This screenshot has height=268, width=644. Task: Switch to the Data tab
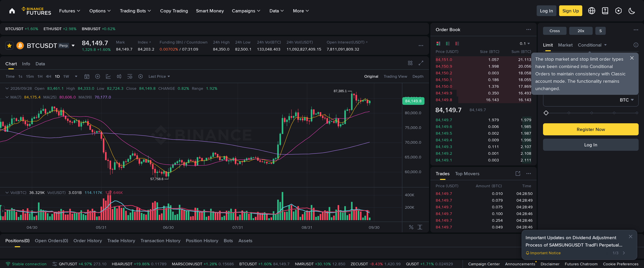(40, 64)
